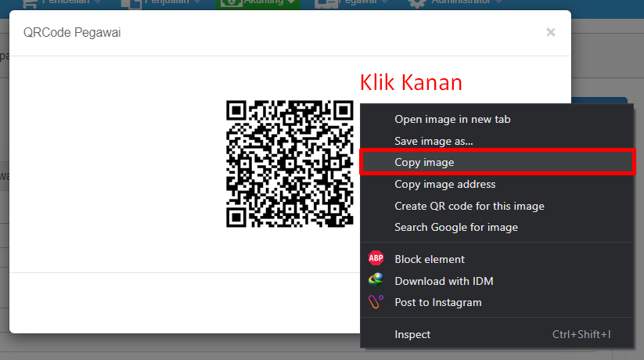Viewport: 644px width, 360px height.
Task: Click Copy image in context menu
Action: 497,162
